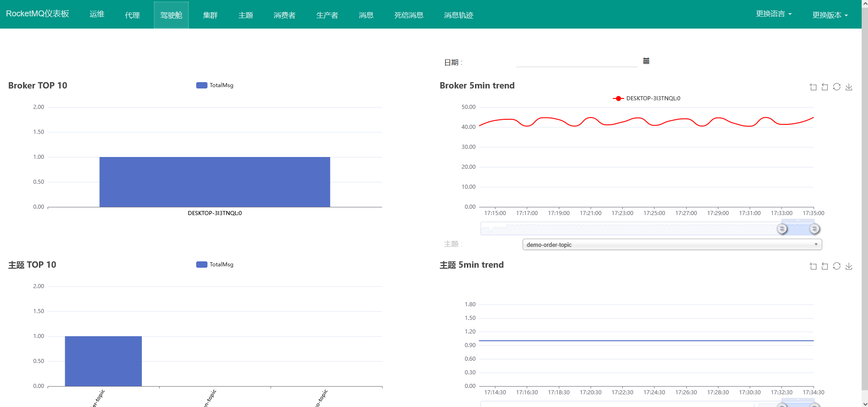The image size is (868, 407).
Task: Click restore icon on 主题 5min trend chart
Action: tap(837, 266)
